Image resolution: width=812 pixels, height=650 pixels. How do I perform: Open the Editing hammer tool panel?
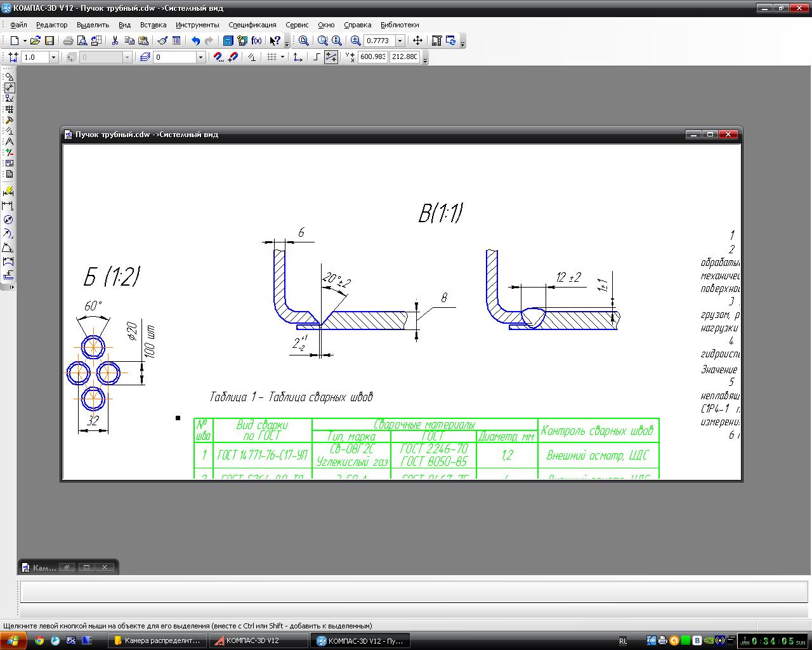tap(9, 120)
